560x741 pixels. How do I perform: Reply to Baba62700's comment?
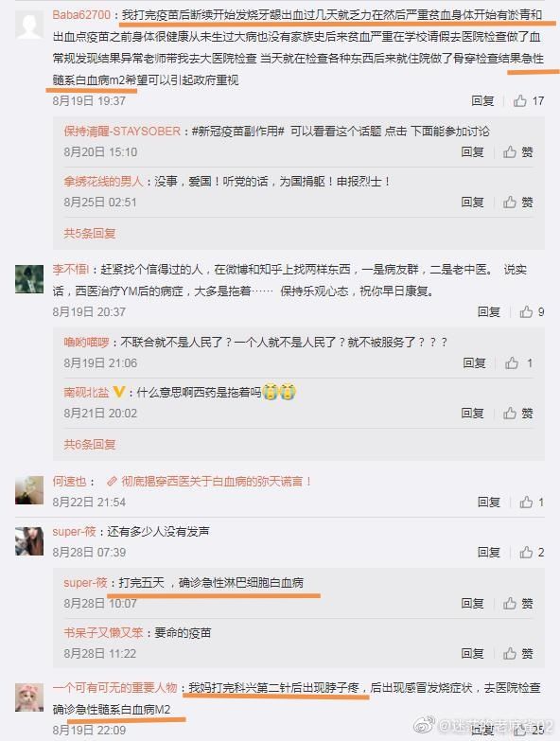[482, 100]
